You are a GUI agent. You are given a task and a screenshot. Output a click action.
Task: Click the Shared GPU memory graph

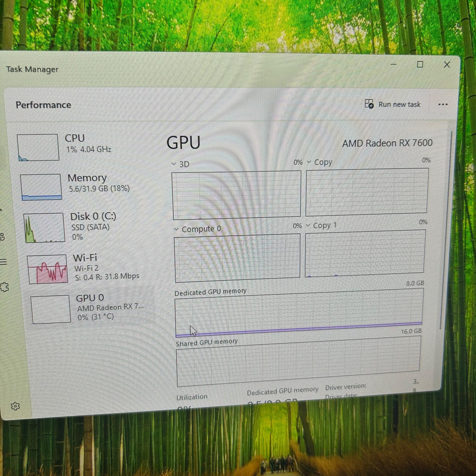(x=298, y=361)
